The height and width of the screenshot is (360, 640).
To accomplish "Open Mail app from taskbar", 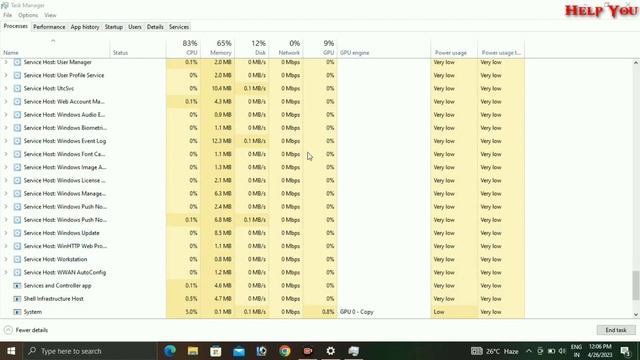I will 239,351.
